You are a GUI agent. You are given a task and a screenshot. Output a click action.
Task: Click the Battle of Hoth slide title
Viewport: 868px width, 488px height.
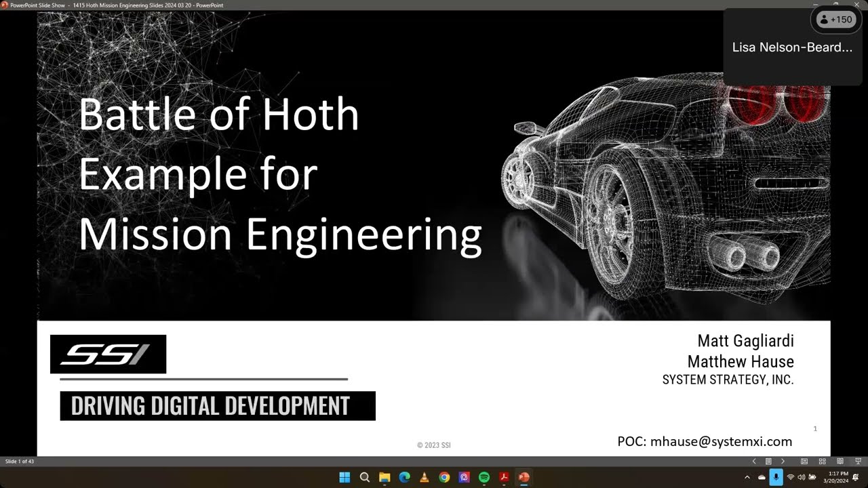(x=280, y=174)
